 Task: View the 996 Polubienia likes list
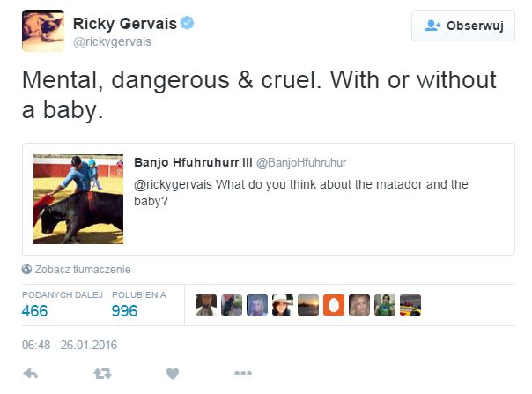coord(125,310)
